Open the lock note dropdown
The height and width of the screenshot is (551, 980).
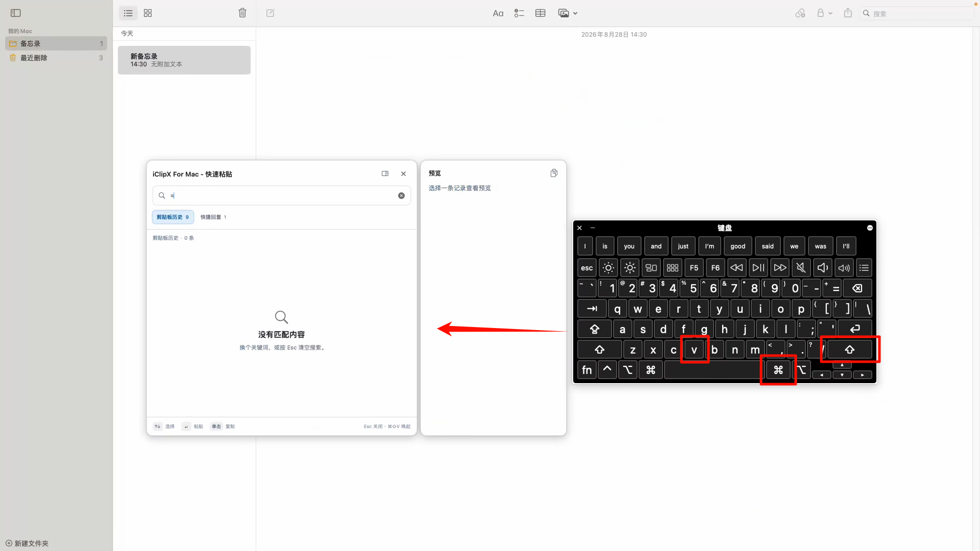pyautogui.click(x=824, y=13)
